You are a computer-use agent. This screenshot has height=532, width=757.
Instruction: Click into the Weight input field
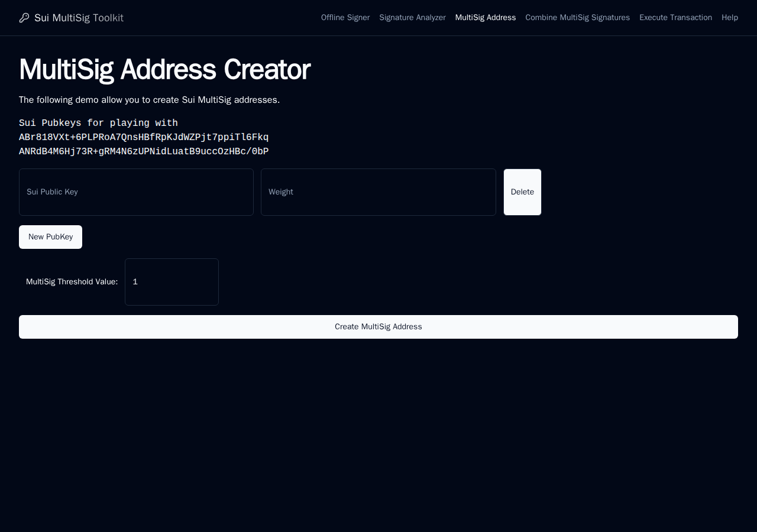[378, 192]
